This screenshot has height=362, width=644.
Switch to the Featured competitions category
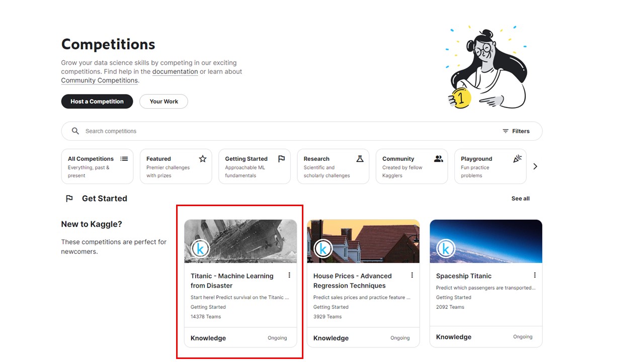[x=176, y=166]
